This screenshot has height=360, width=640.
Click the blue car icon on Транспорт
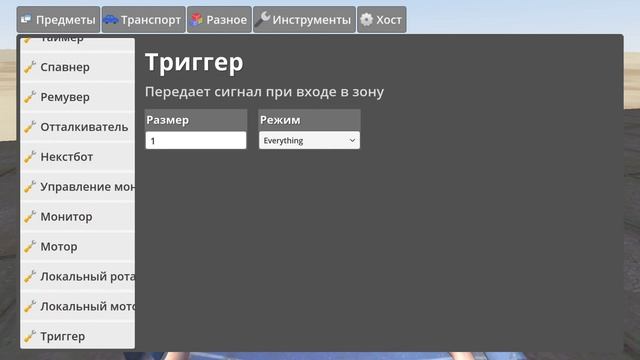(111, 19)
